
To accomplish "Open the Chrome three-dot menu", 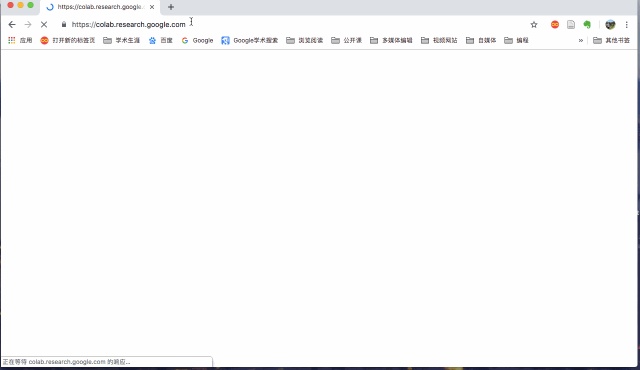I will pos(627,24).
